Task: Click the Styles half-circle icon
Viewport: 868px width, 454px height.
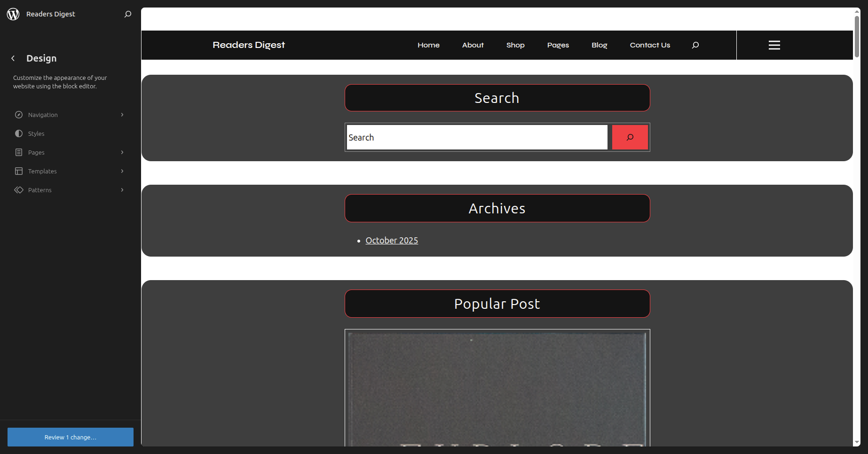Action: [x=19, y=133]
